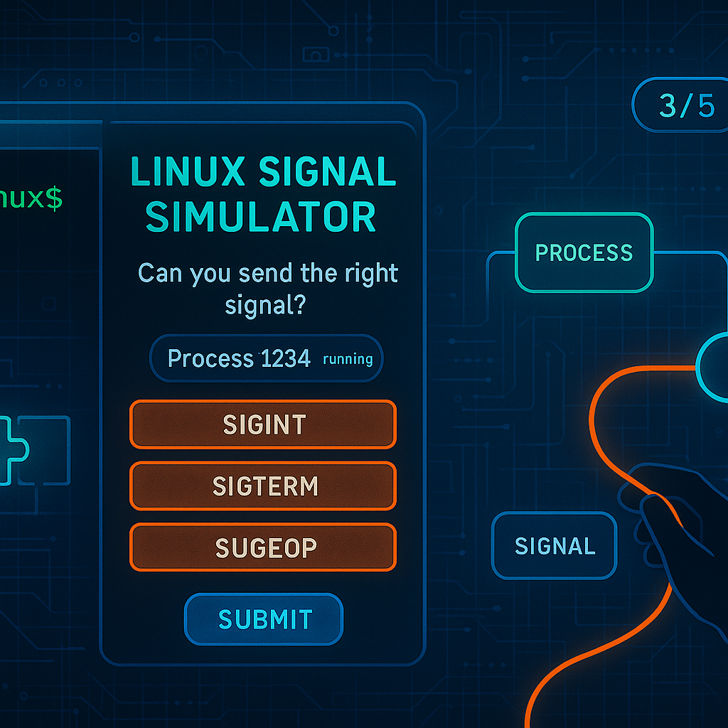Viewport: 728px width, 728px height.
Task: Click the green terminal prompt text
Action: tap(32, 200)
